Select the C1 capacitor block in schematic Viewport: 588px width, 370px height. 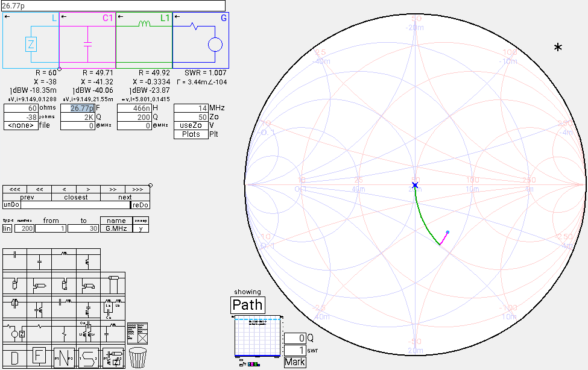(87, 40)
